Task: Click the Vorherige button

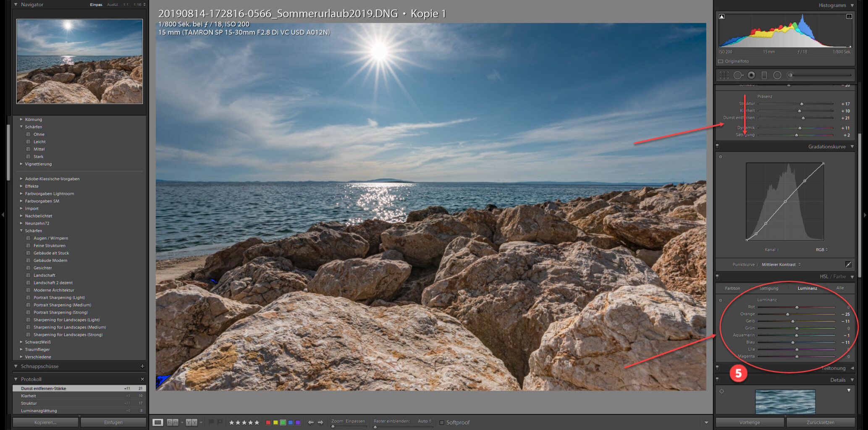Action: point(750,422)
